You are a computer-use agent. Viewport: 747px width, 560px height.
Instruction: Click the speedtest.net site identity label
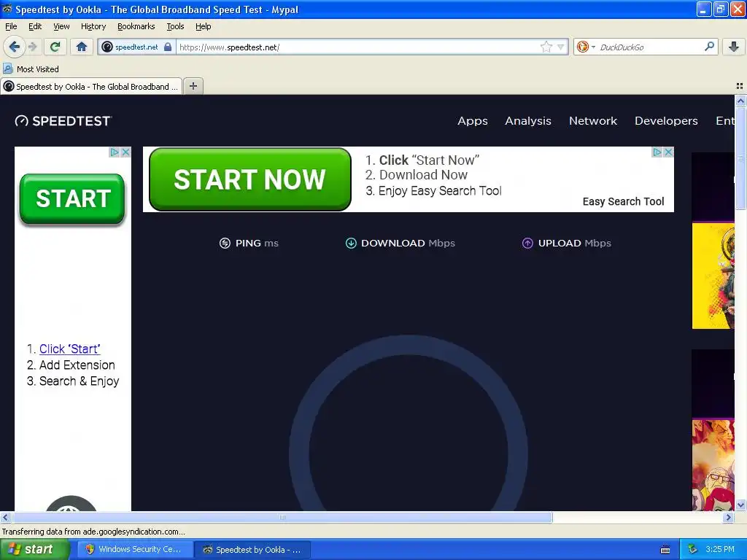click(x=136, y=47)
